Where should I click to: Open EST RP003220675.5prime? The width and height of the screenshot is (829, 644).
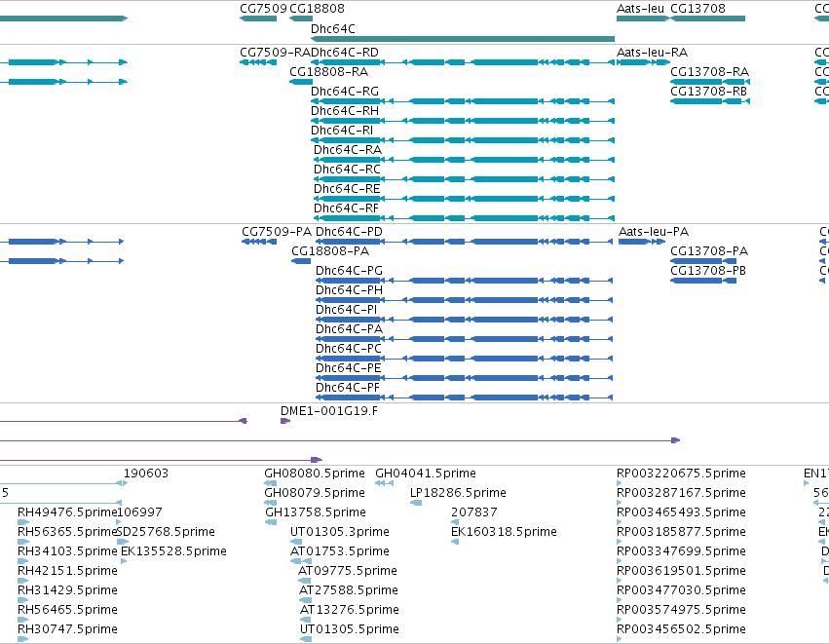coord(682,474)
